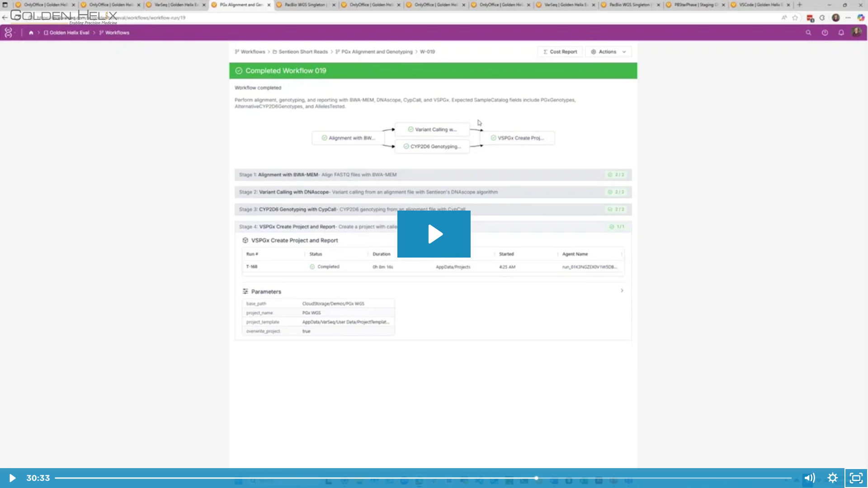Viewport: 868px width, 488px height.
Task: Expand Stage 1 Alignment with BWA-MEM row
Action: click(x=433, y=174)
